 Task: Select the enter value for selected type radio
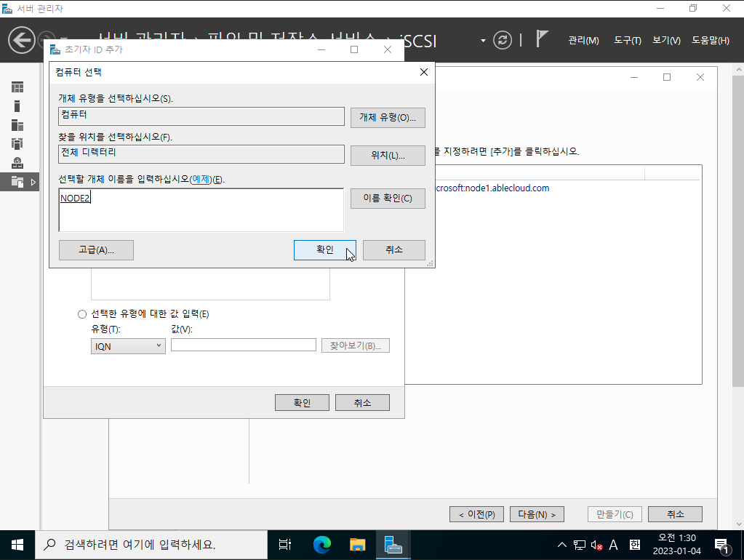pos(82,314)
